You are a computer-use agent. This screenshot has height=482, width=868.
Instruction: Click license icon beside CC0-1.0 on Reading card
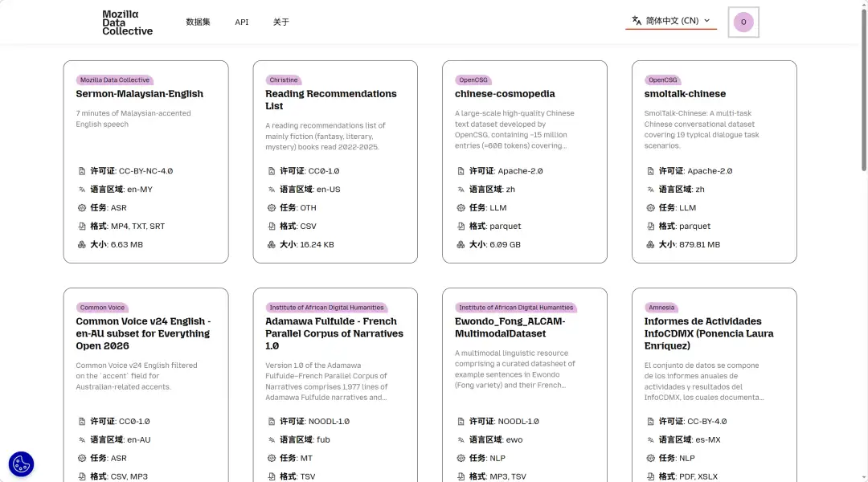[272, 171]
